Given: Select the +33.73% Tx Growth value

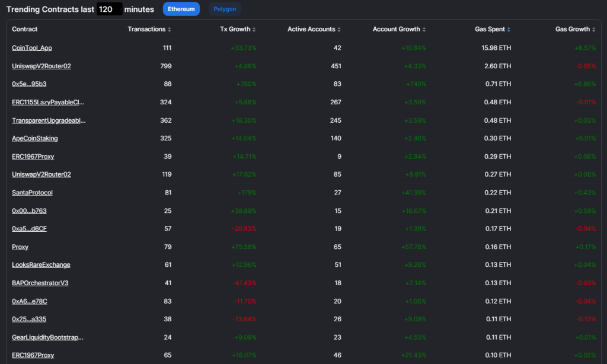Looking at the screenshot, I should click(244, 48).
